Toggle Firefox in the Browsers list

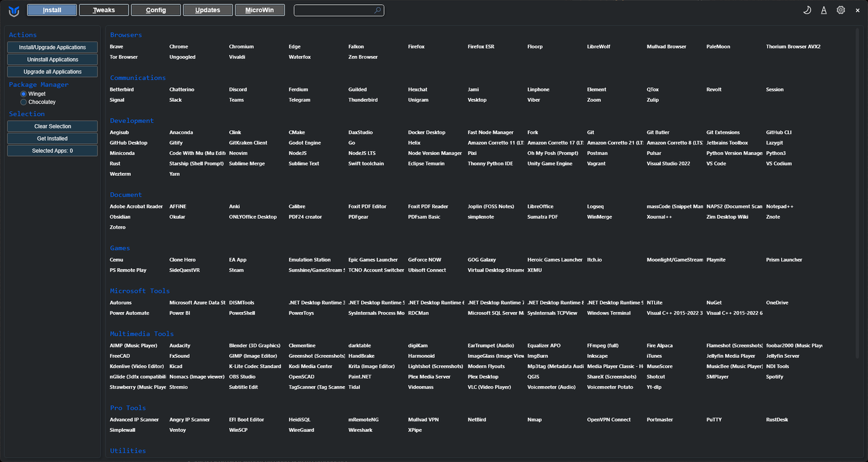[x=416, y=46]
